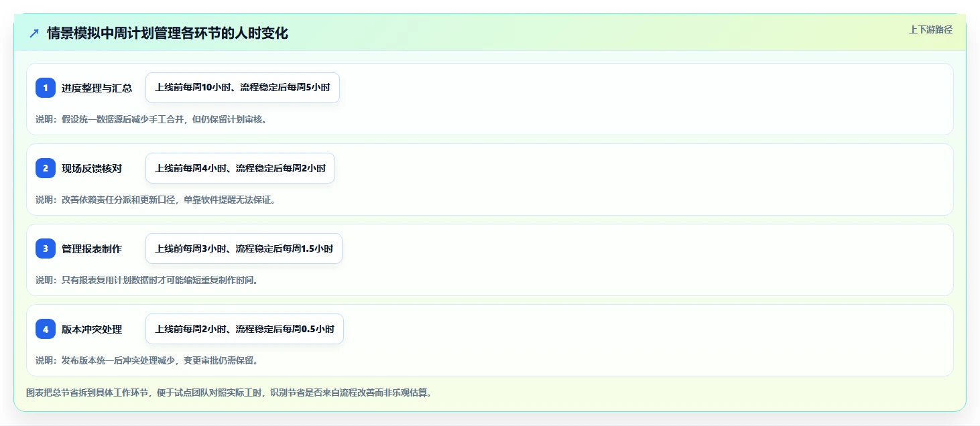
Task: Click the note about 报表复用计划数据
Action: [x=147, y=280]
